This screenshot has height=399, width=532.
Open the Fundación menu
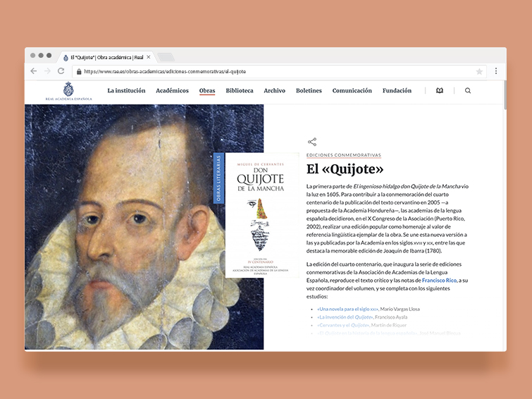(397, 91)
